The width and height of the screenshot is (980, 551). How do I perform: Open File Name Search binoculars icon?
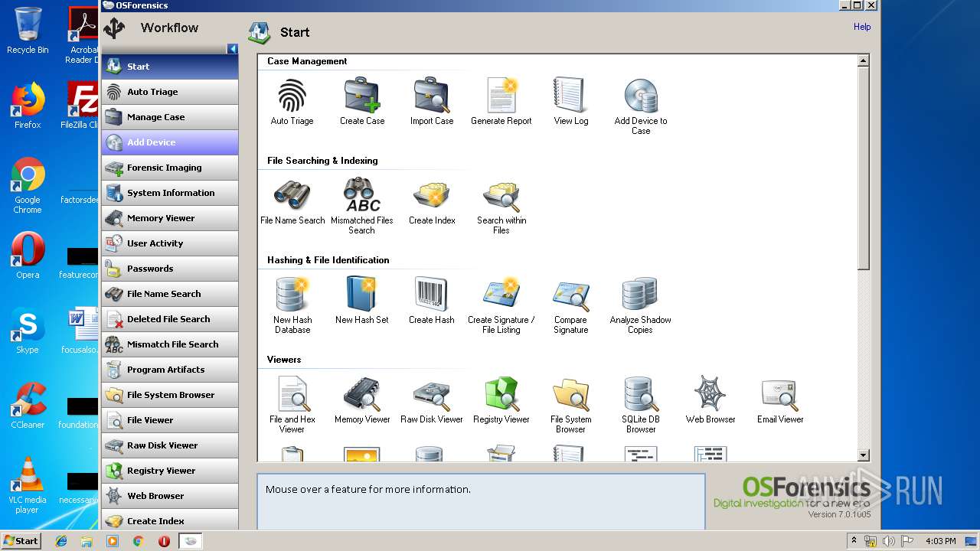pyautogui.click(x=292, y=196)
